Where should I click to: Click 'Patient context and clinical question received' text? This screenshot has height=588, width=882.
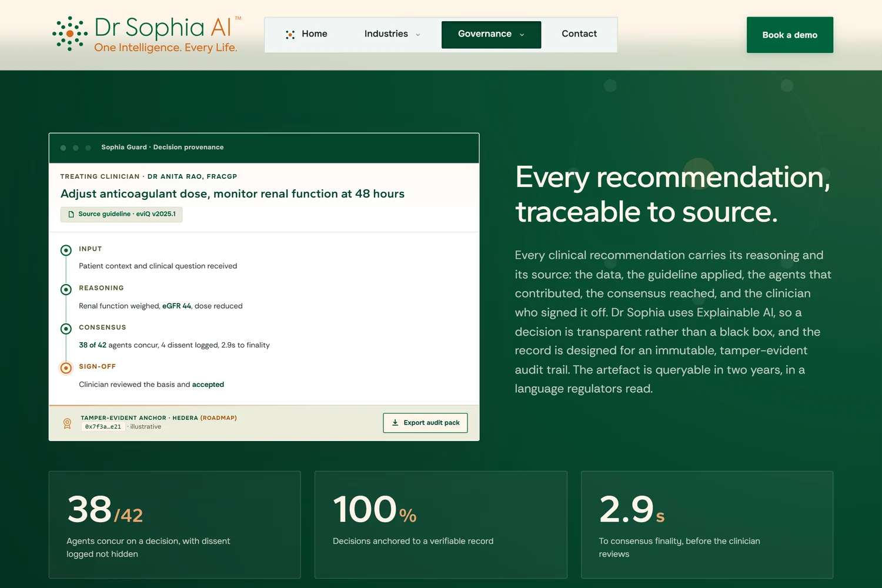(158, 266)
